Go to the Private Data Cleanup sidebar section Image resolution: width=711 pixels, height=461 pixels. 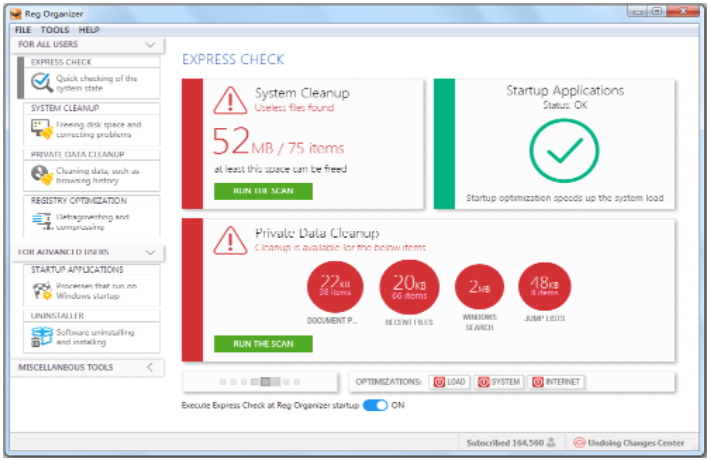point(92,170)
